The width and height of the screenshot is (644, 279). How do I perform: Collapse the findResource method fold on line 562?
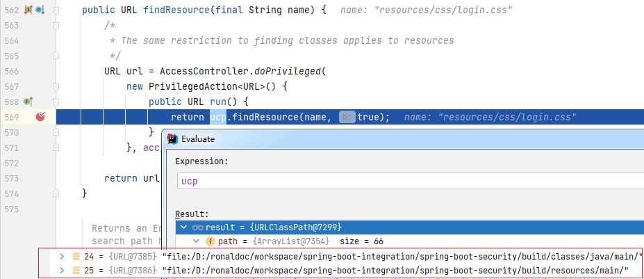pyautogui.click(x=56, y=10)
